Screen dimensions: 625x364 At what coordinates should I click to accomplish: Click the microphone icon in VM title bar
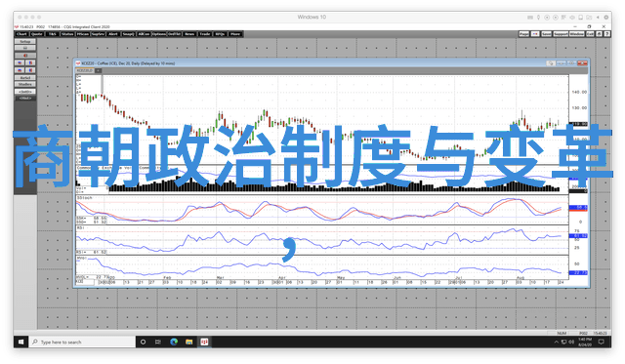(538, 18)
